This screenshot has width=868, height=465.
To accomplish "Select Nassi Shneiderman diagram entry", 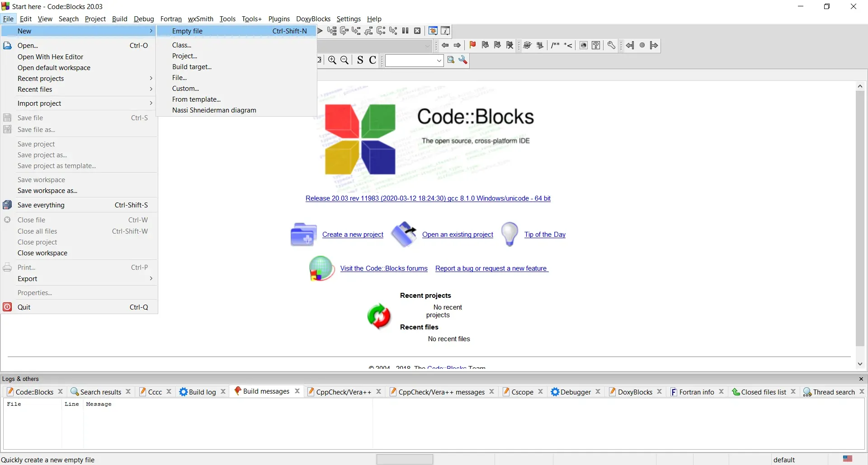I will coord(236,110).
